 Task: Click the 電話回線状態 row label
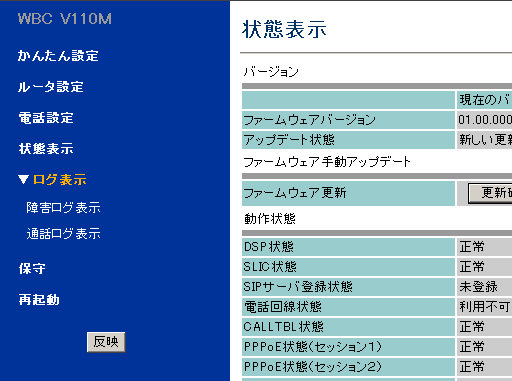283,307
